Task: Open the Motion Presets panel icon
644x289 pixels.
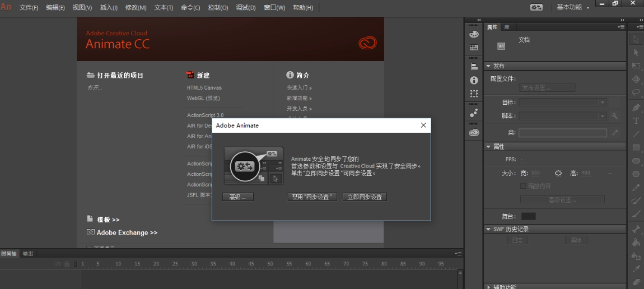Action: pos(474,113)
